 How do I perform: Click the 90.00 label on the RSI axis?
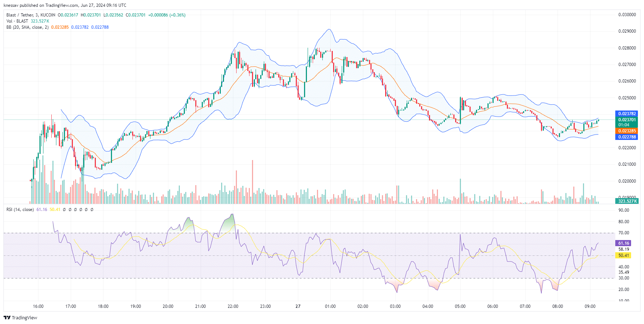tap(624, 211)
